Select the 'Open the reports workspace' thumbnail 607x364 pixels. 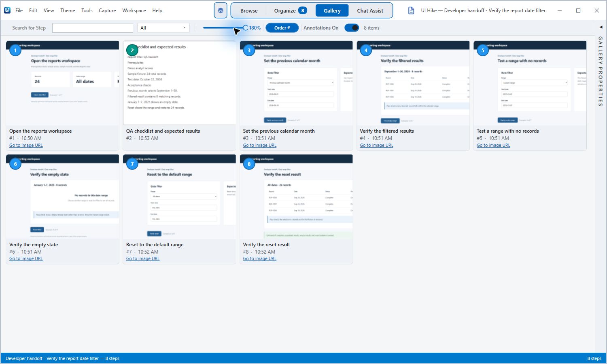[63, 83]
